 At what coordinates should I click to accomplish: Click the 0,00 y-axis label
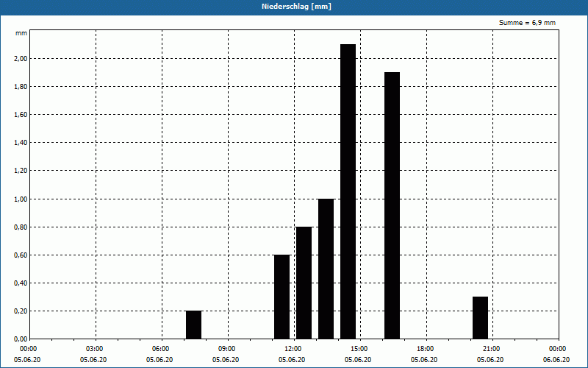21,339
